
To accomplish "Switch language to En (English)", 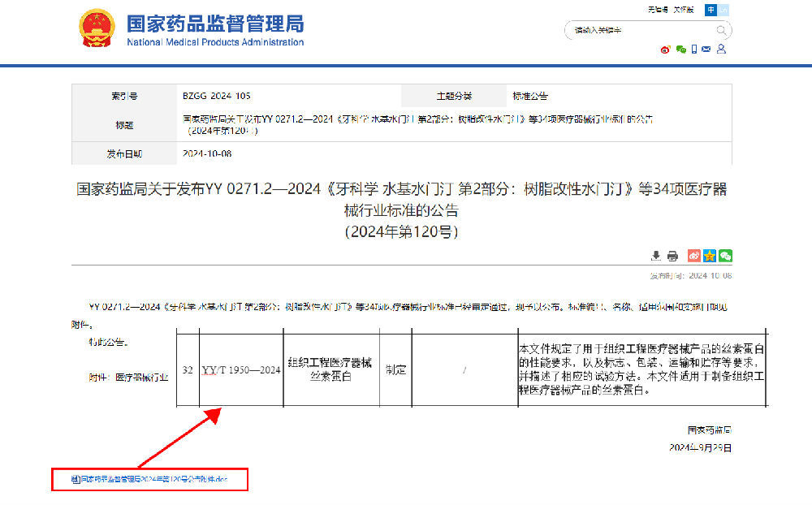I will (724, 10).
